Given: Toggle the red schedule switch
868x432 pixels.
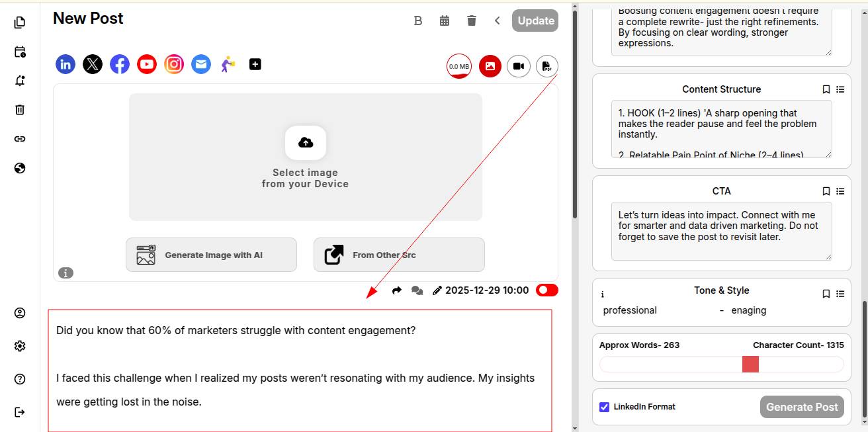Looking at the screenshot, I should point(547,290).
